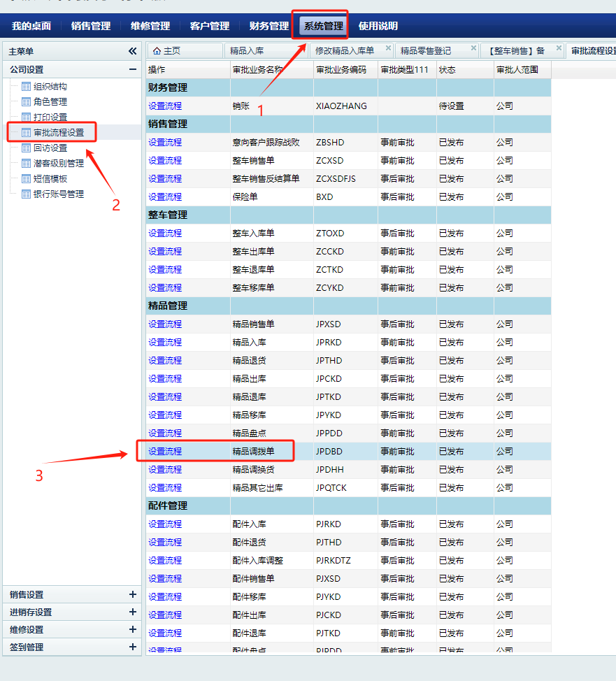Click the icon beside 打印设置
Viewport: 616px width, 681px height.
[27, 117]
